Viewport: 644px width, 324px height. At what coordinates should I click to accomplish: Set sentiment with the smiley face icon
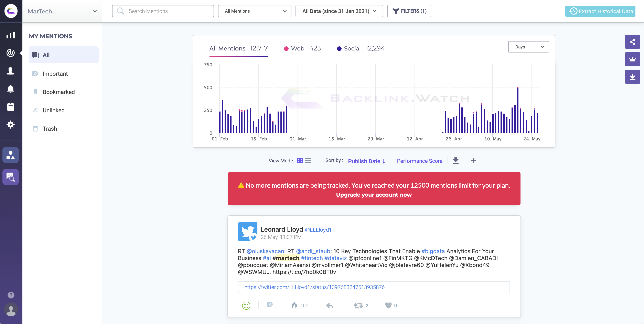click(246, 305)
